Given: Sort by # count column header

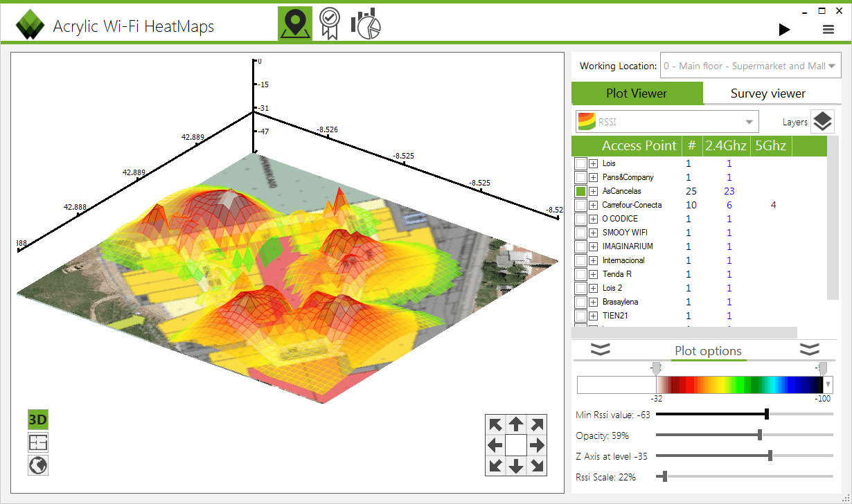Looking at the screenshot, I should [x=691, y=145].
